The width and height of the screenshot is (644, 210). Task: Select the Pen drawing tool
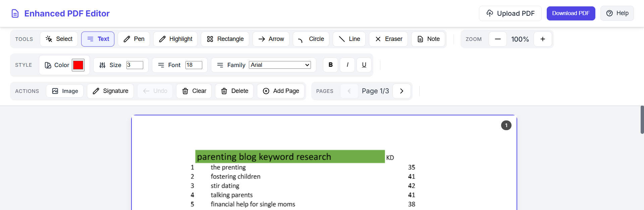point(133,39)
